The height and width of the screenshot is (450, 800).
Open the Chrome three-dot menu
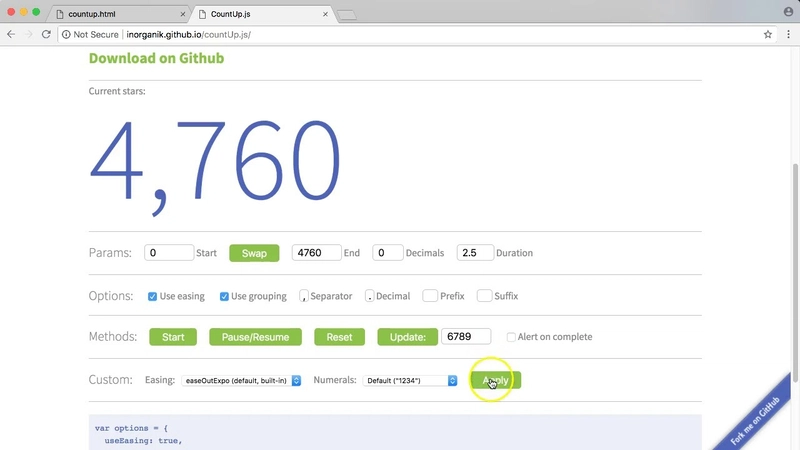[x=788, y=34]
